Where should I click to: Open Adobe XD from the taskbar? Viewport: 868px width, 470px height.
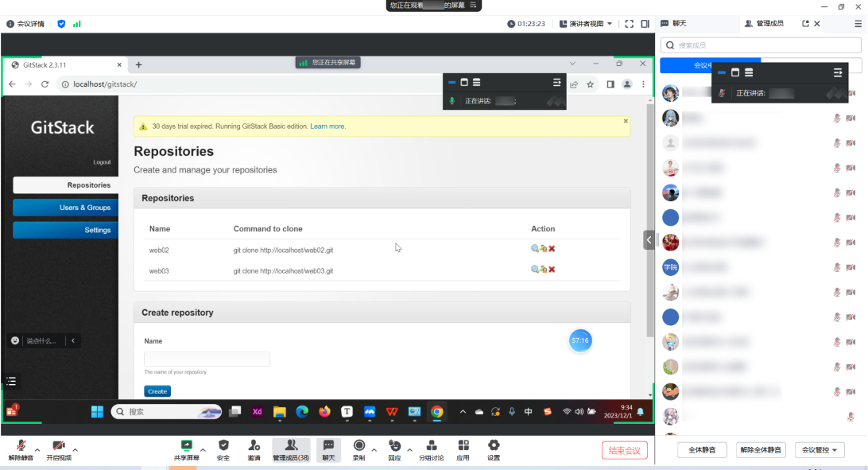coord(257,411)
